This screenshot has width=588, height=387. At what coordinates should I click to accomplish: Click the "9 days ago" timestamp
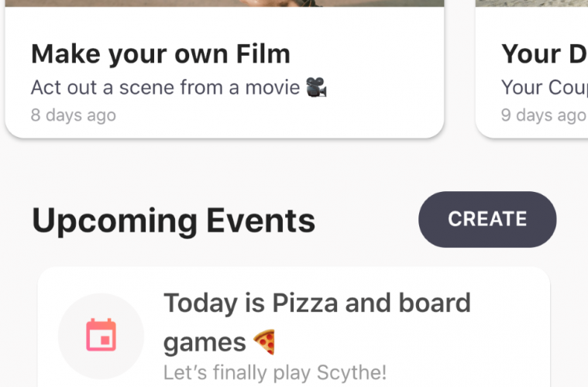(543, 115)
